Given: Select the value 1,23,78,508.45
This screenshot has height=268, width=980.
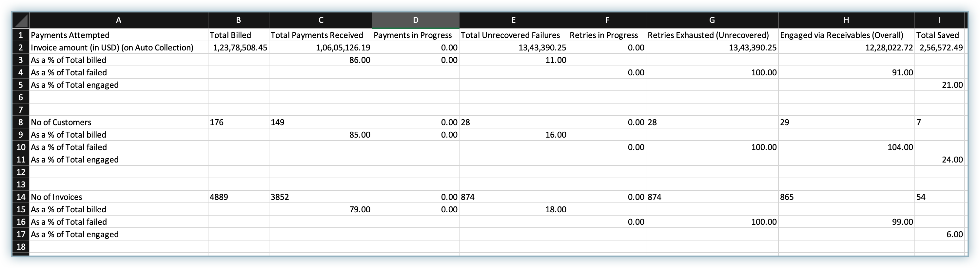Looking at the screenshot, I should click(239, 48).
